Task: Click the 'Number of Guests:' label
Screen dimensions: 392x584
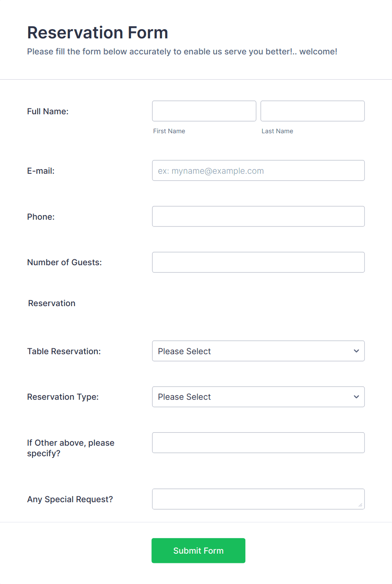Action: click(64, 262)
